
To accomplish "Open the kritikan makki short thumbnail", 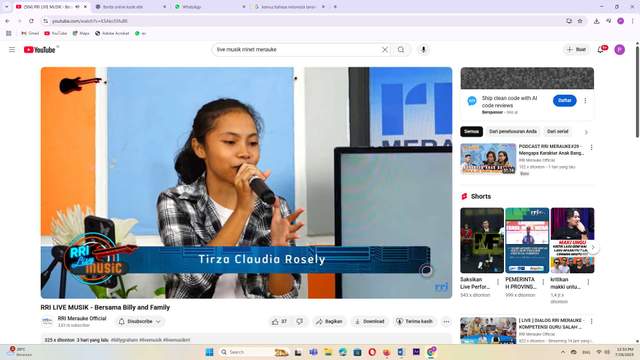I will click(572, 240).
